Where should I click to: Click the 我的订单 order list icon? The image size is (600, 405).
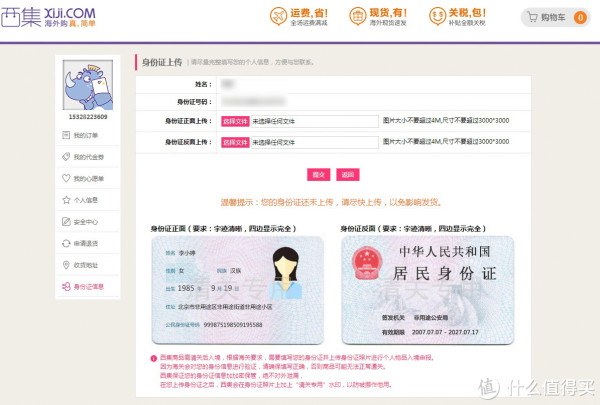click(66, 135)
